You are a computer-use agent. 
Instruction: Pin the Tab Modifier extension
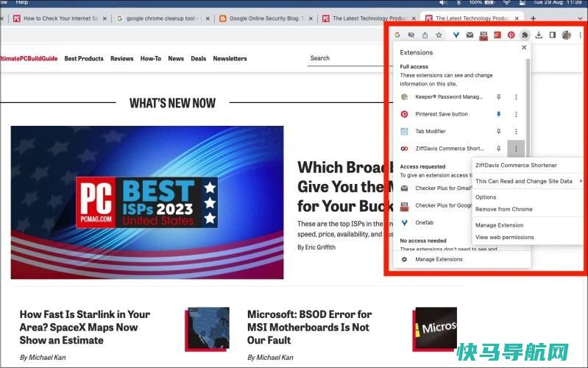coord(498,131)
